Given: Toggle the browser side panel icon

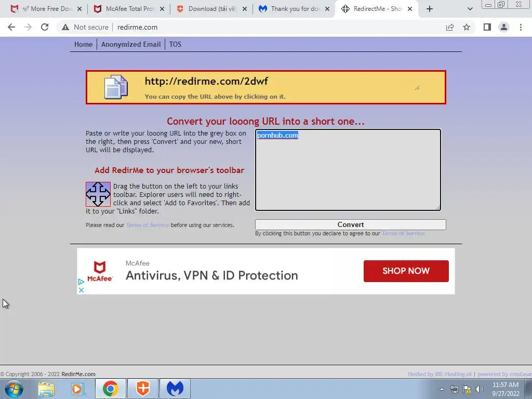Looking at the screenshot, I should (487, 27).
